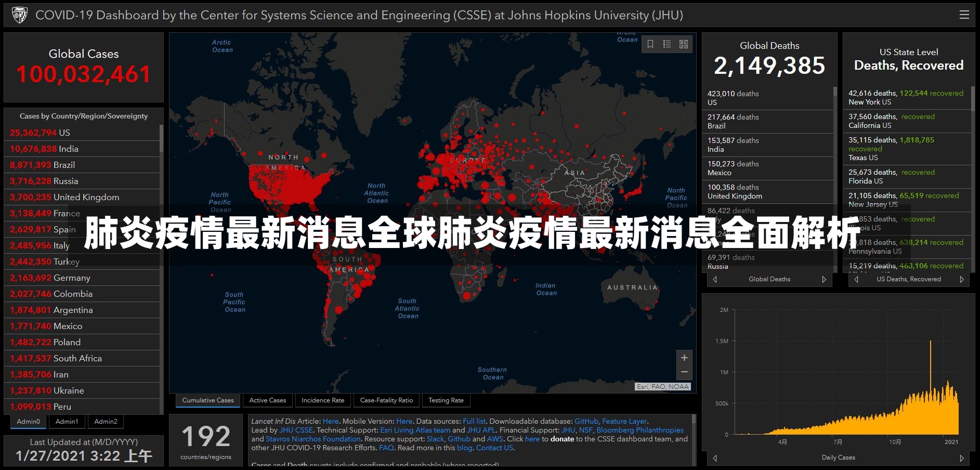The image size is (980, 470).
Task: Select the Admin2 tab
Action: click(106, 422)
